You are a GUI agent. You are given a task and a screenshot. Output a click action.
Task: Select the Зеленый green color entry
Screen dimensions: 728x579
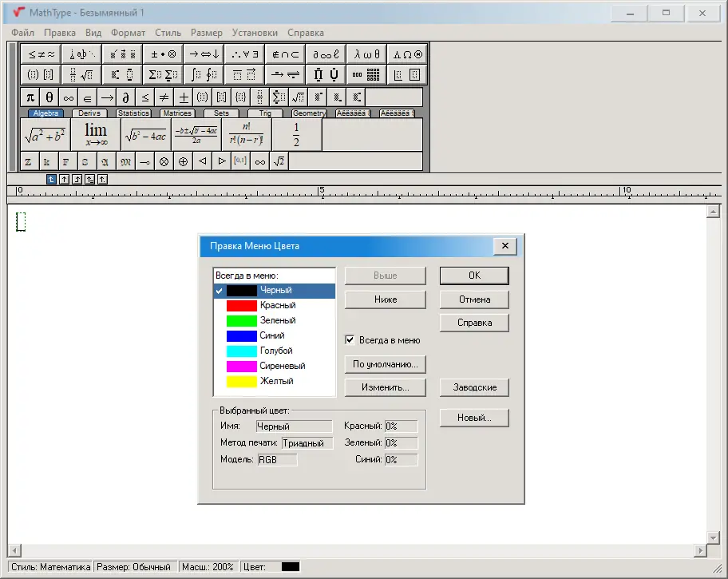coord(275,320)
